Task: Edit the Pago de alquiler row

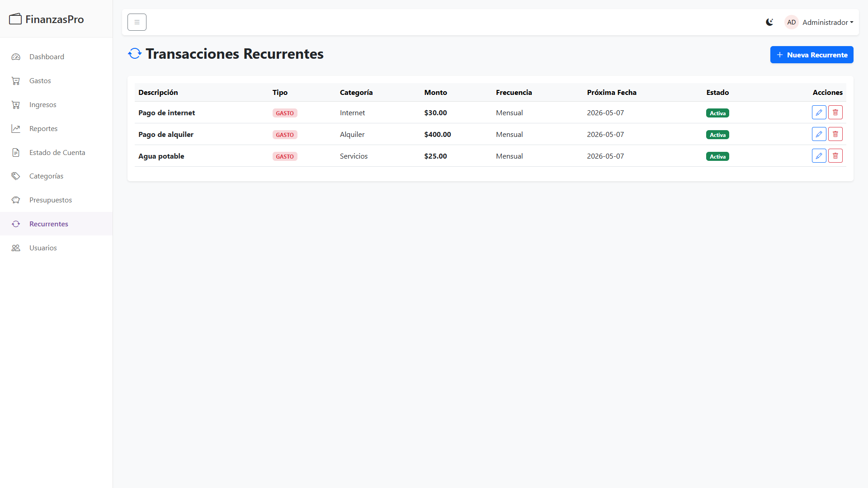Action: point(819,134)
